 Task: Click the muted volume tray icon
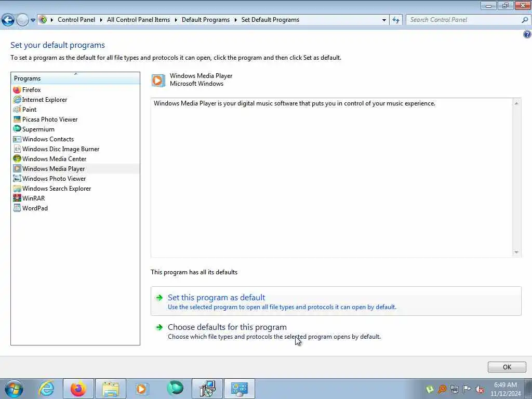[480, 389]
